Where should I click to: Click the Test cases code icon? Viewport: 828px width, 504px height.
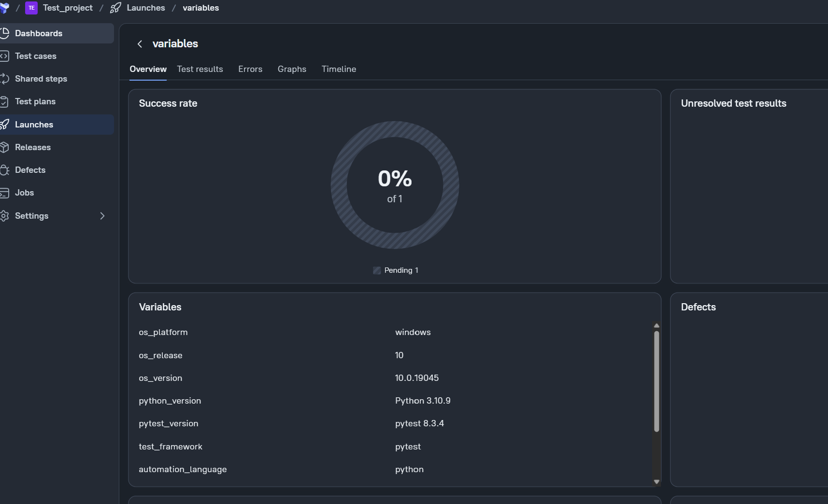point(4,56)
